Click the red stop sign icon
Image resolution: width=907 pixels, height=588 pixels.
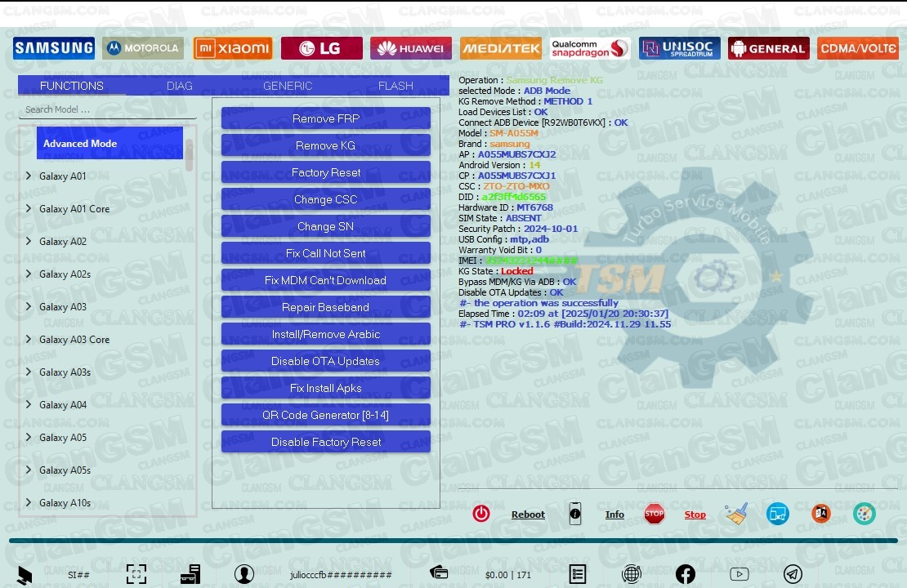(655, 514)
